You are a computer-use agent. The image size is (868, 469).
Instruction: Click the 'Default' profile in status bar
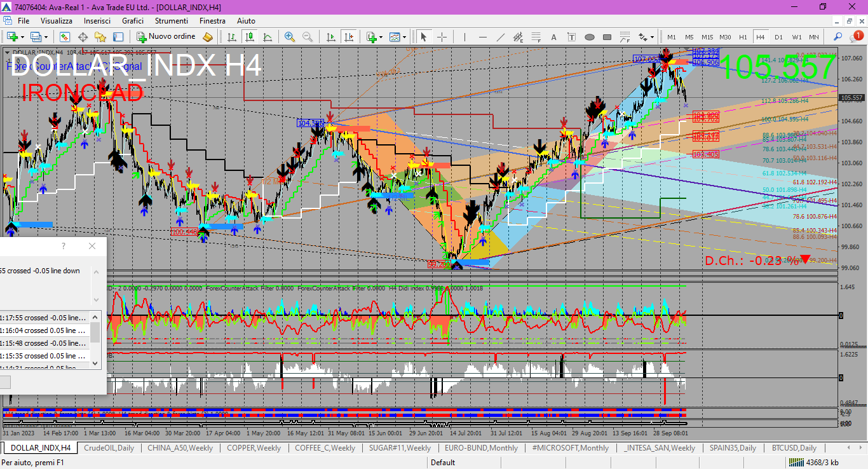click(443, 462)
